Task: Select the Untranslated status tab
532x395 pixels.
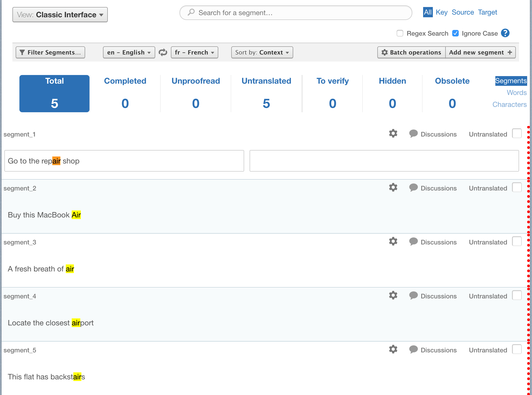Action: pyautogui.click(x=266, y=93)
